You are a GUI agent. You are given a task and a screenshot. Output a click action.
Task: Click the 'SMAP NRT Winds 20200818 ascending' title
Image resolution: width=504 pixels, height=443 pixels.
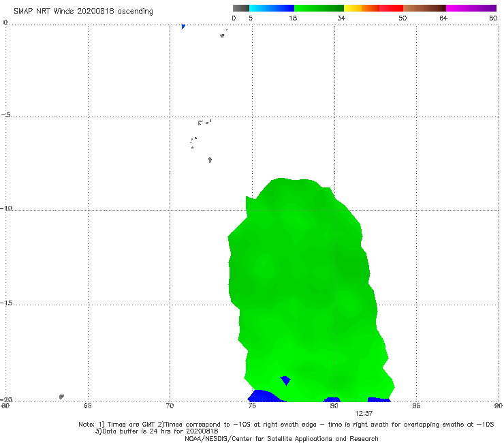click(x=83, y=11)
